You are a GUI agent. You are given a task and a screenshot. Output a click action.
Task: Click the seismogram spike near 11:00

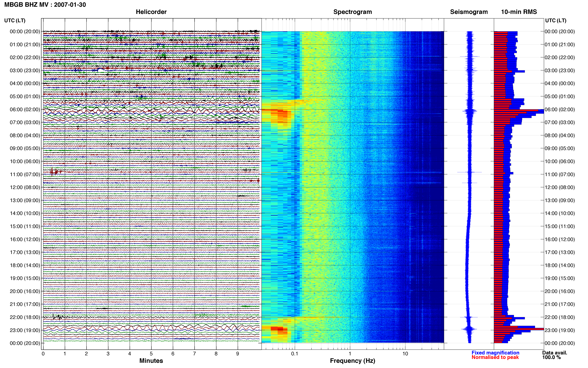pyautogui.click(x=469, y=172)
